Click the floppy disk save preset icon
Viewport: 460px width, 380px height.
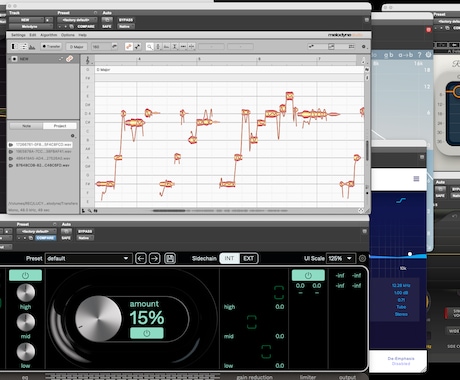point(170,258)
